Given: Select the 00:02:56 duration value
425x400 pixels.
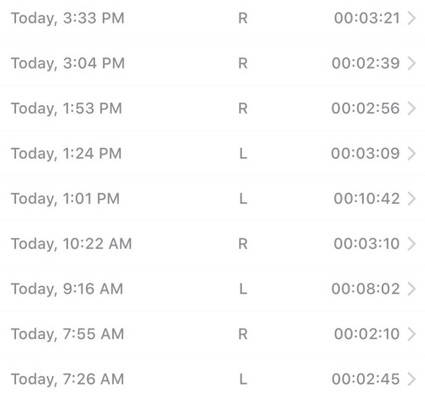Looking at the screenshot, I should (x=366, y=108).
